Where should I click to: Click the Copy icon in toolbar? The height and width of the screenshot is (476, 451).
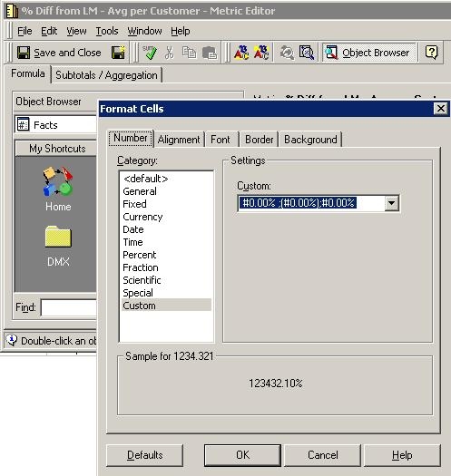pyautogui.click(x=189, y=53)
